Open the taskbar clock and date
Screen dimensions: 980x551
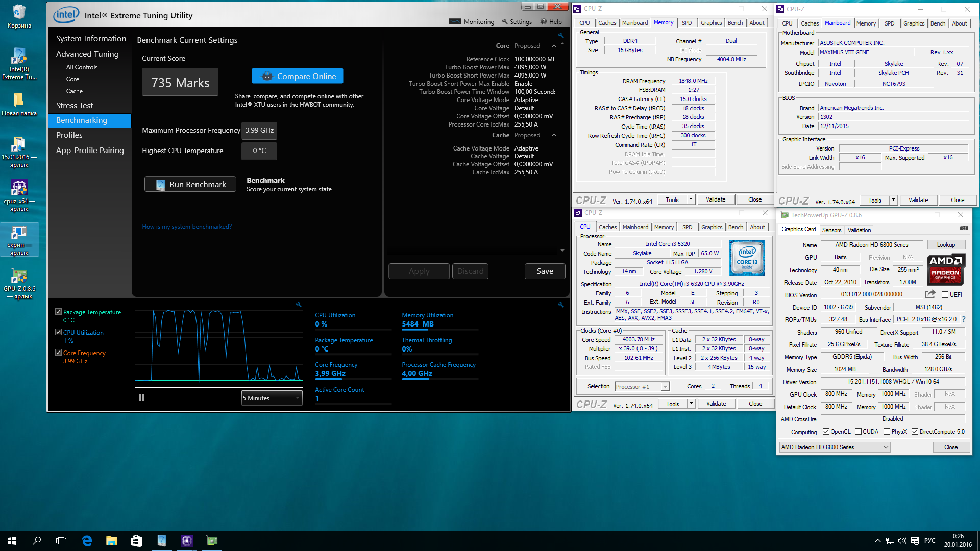[958, 541]
